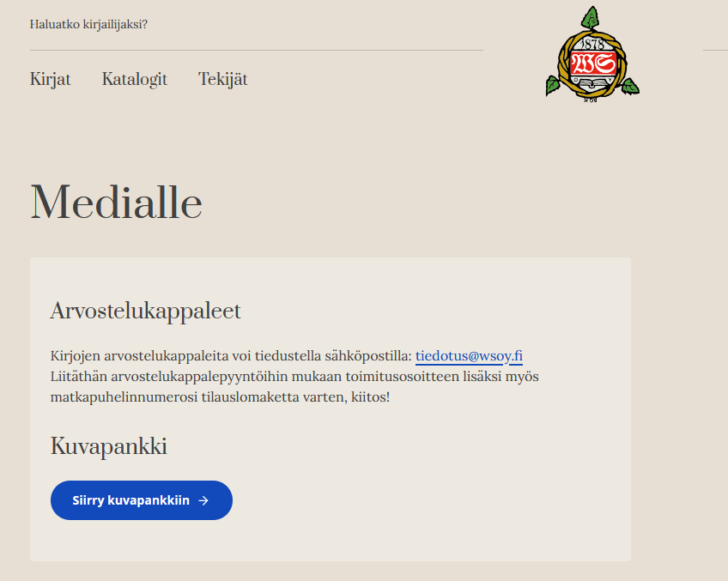Open the WSOY logo home link
The image size is (728, 581).
click(592, 53)
